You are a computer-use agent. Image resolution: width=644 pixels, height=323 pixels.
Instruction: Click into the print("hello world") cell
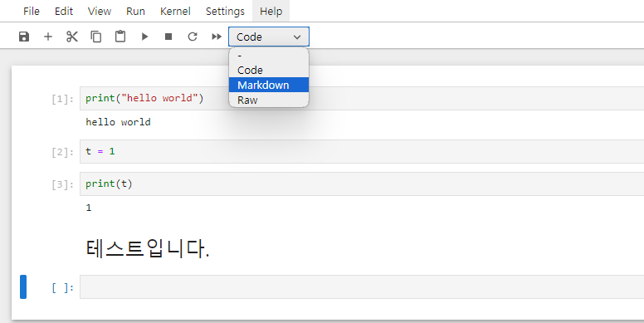pos(362,98)
